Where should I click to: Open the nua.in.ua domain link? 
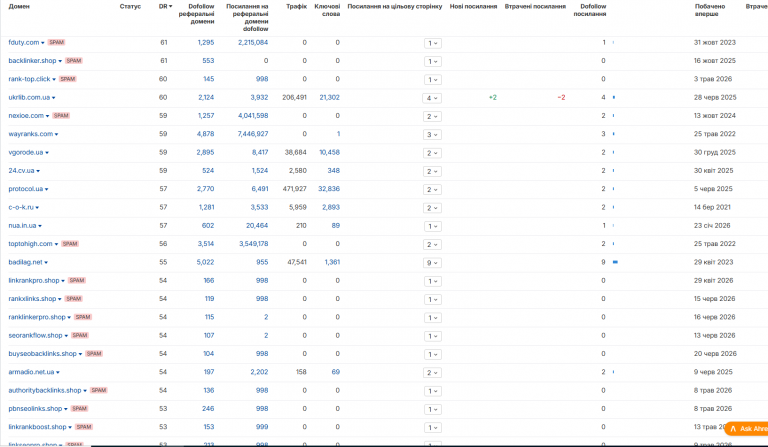22,226
